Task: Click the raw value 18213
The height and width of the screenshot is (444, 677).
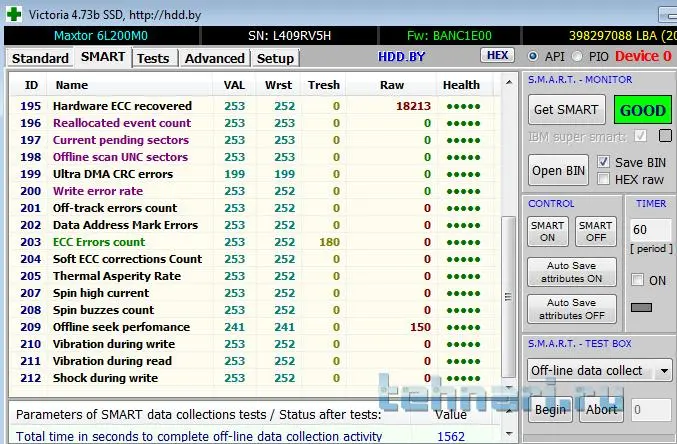Action: point(413,106)
